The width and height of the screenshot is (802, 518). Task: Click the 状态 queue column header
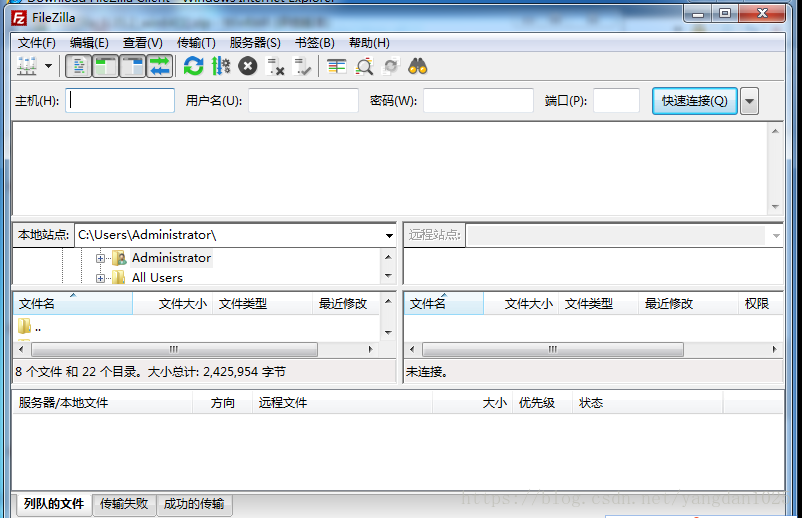(x=648, y=403)
